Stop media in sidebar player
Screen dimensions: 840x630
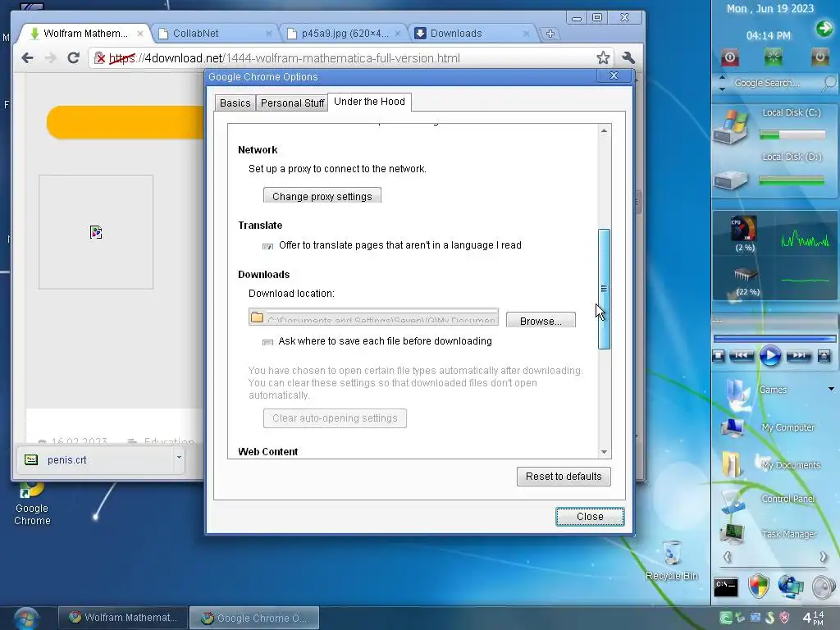tap(719, 355)
